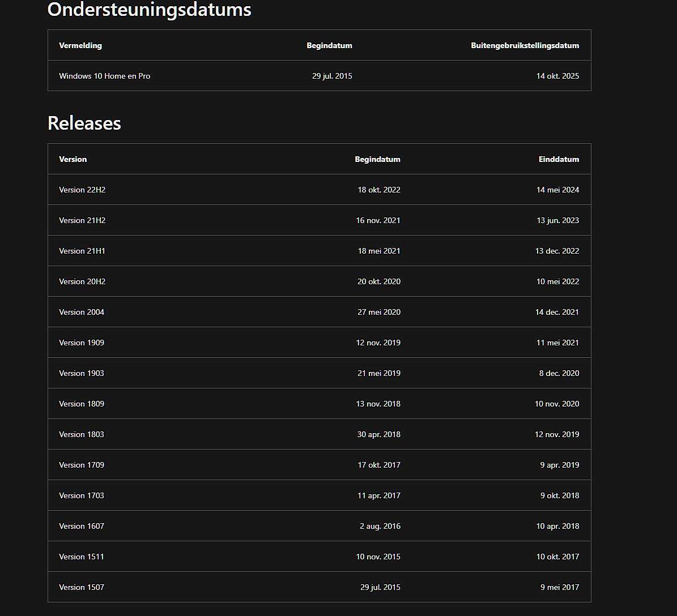Select the 29 jul. 2015 date in support table

point(332,76)
